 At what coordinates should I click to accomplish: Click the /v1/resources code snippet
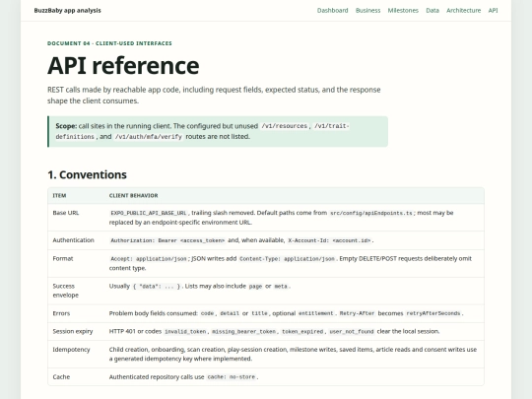tap(284, 126)
